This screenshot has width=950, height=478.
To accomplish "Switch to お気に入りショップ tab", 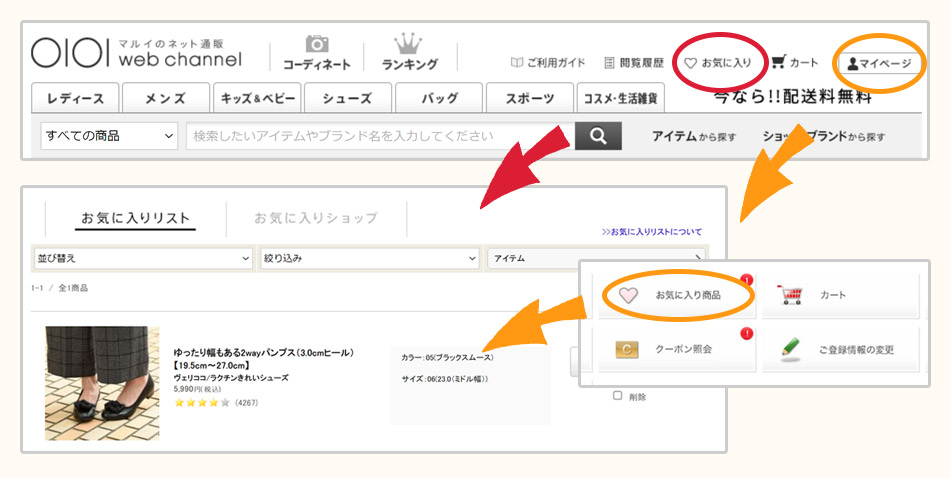I will [316, 217].
